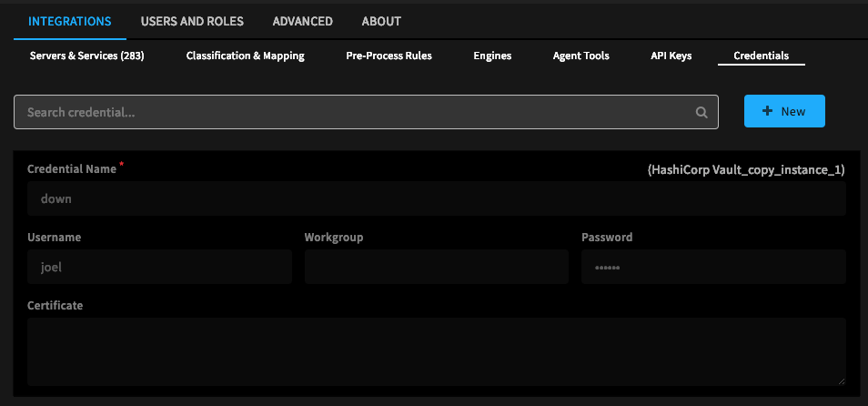
Task: Click the search magnifier icon
Action: [x=701, y=113]
